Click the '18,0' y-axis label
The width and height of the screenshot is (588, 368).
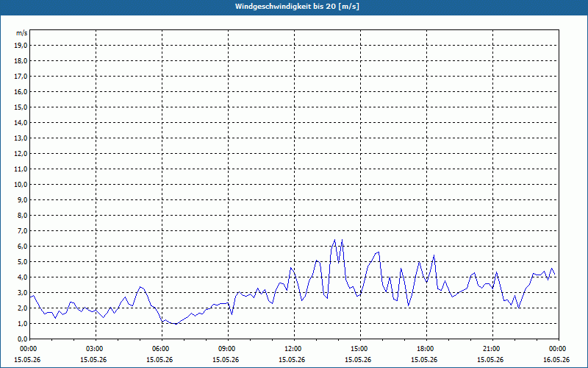(x=21, y=61)
